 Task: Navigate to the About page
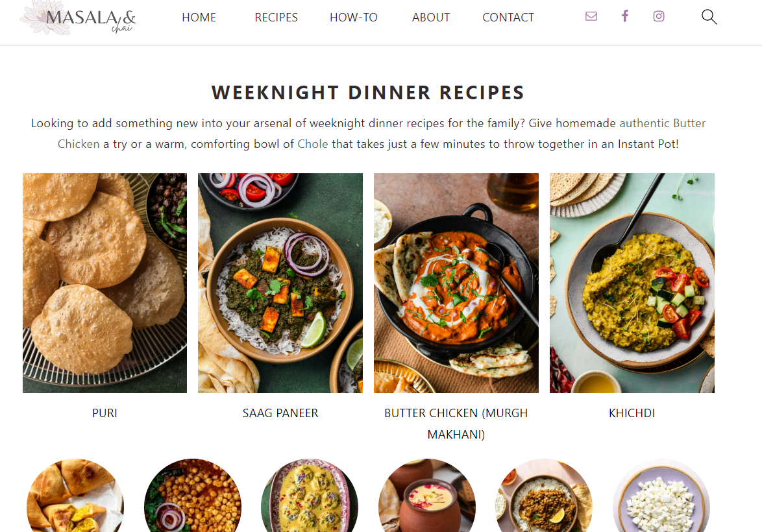click(430, 18)
